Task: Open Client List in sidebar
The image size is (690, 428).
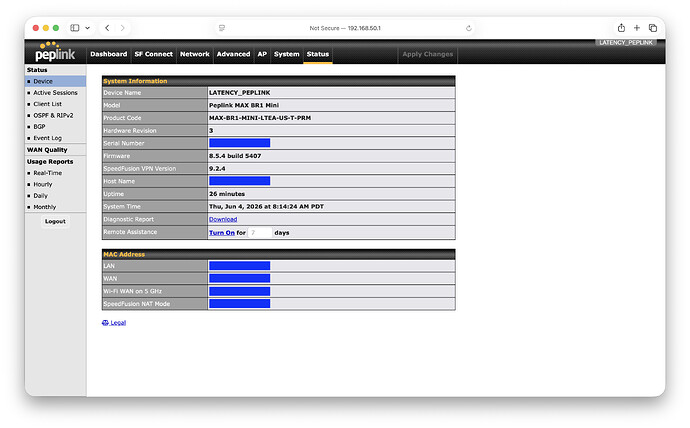Action: (x=48, y=104)
